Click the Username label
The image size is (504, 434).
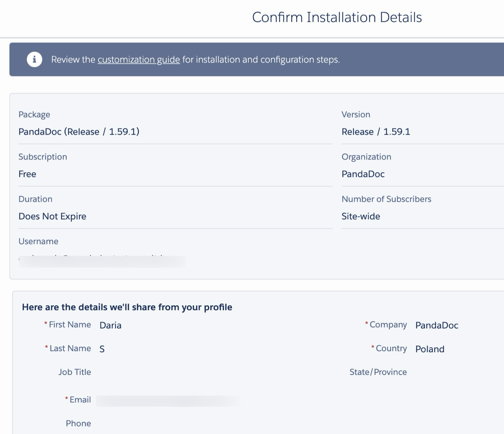(39, 241)
